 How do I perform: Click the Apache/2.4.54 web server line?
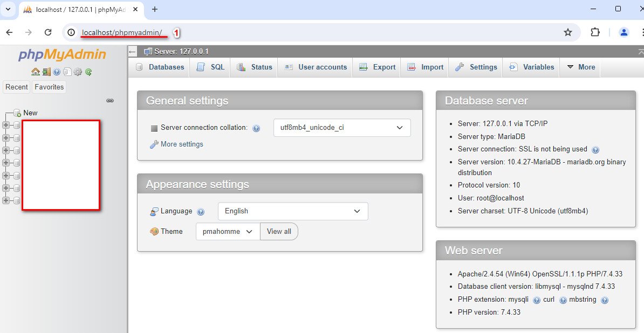540,274
